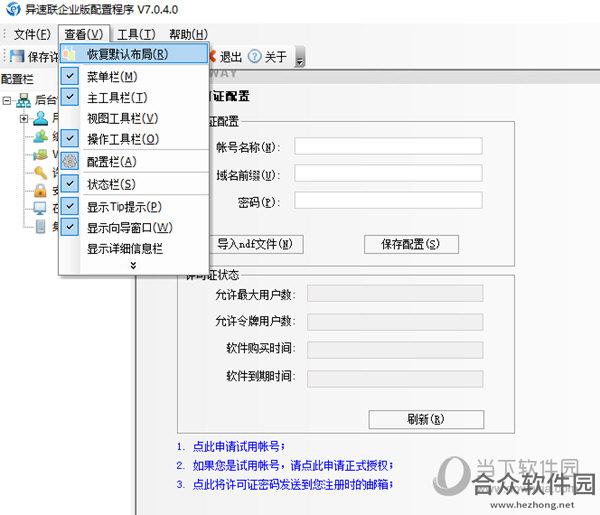Click the toolbar overflow options arrow

300,57
